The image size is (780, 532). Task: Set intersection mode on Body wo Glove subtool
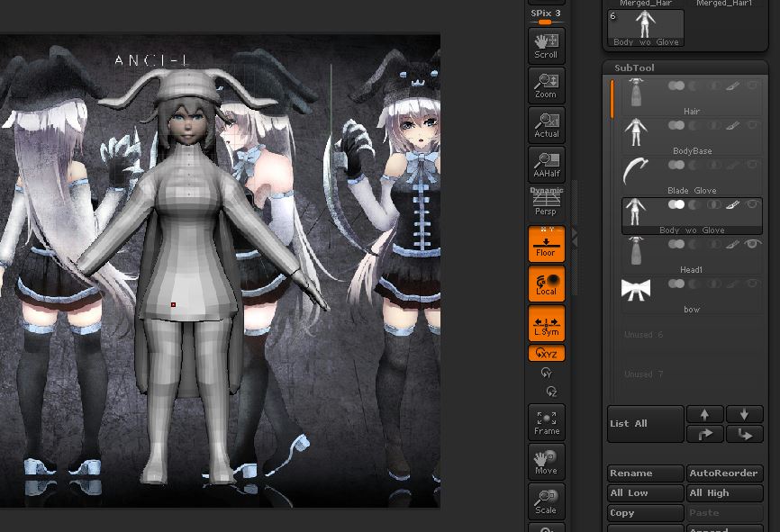[x=714, y=204]
